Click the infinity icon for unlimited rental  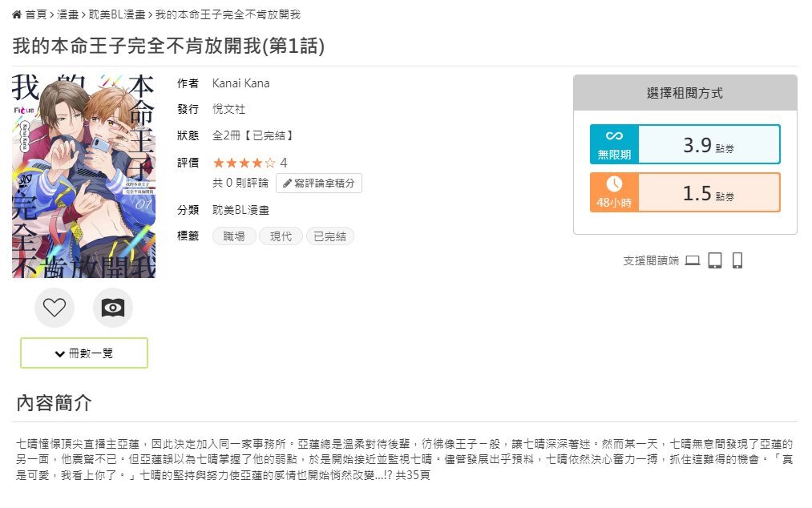[x=614, y=135]
